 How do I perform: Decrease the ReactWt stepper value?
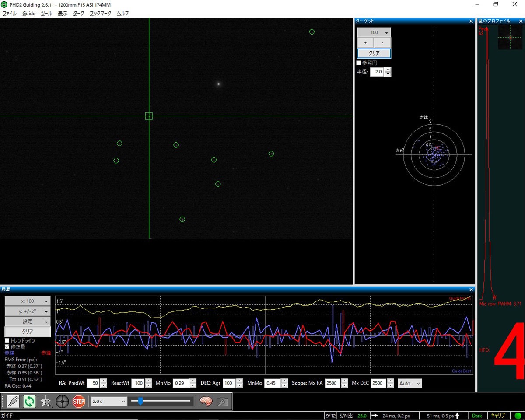pyautogui.click(x=148, y=385)
